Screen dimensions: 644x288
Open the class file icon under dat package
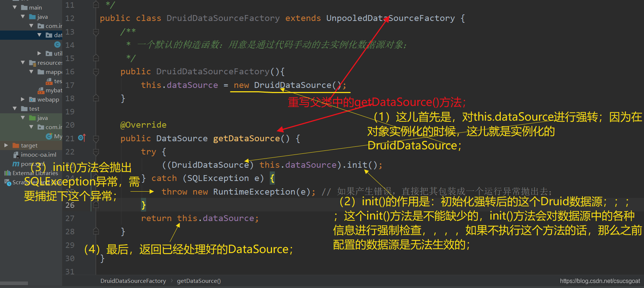pyautogui.click(x=57, y=45)
